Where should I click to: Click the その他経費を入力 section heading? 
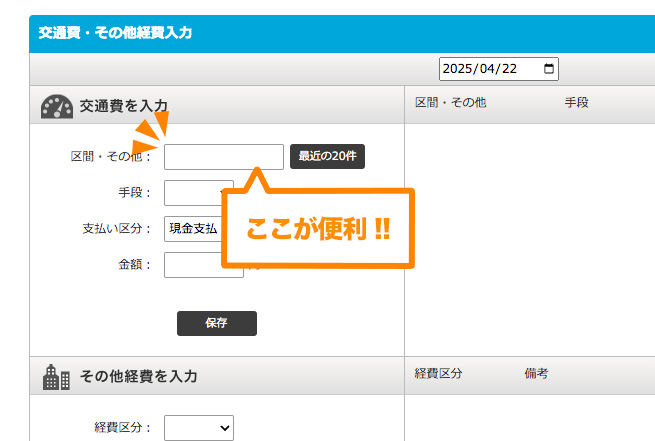click(x=139, y=376)
